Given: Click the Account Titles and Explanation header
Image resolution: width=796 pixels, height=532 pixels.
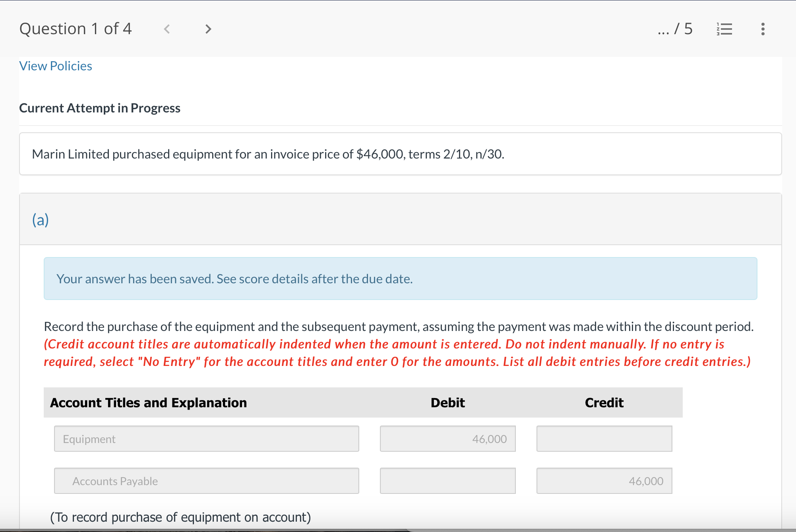Looking at the screenshot, I should 148,402.
